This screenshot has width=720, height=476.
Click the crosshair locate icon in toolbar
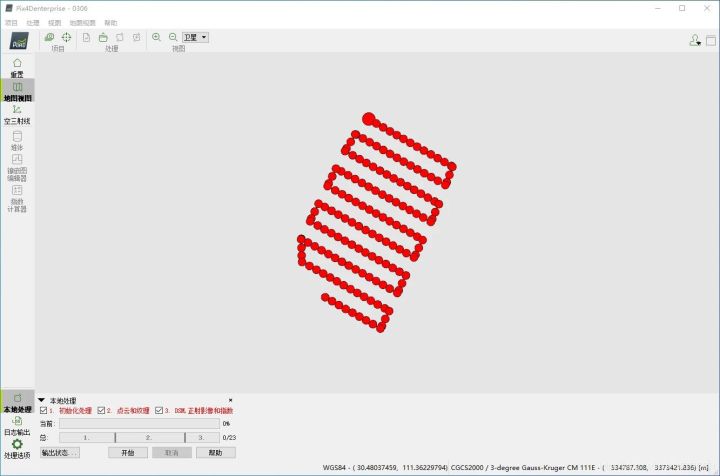coord(67,37)
